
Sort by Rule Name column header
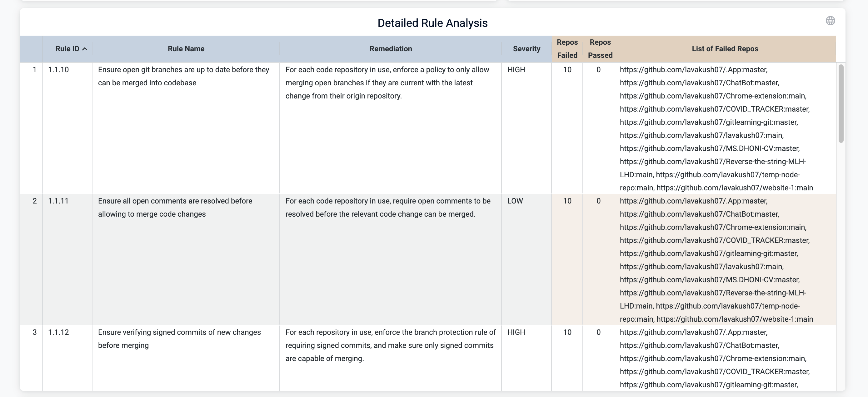pos(186,49)
